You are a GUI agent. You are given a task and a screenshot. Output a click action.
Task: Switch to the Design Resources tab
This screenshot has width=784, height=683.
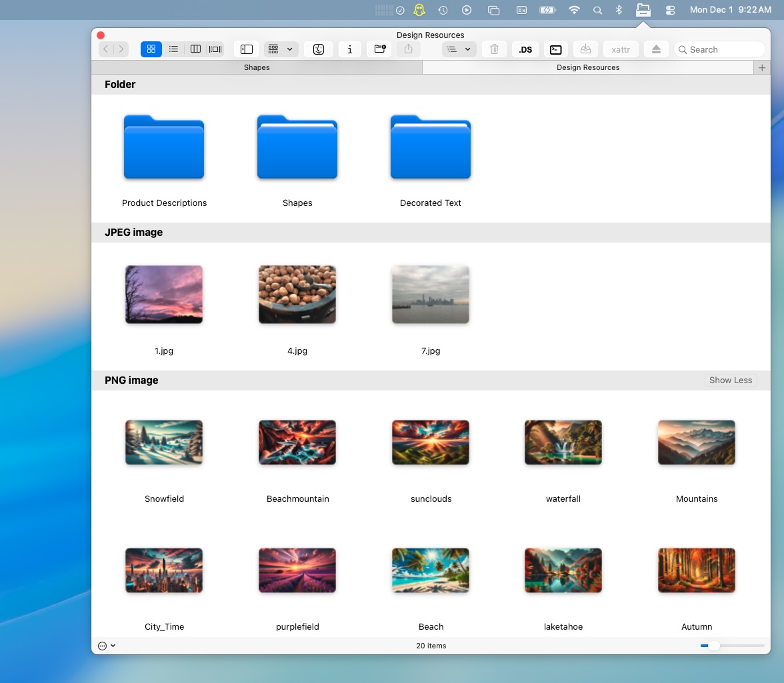587,67
